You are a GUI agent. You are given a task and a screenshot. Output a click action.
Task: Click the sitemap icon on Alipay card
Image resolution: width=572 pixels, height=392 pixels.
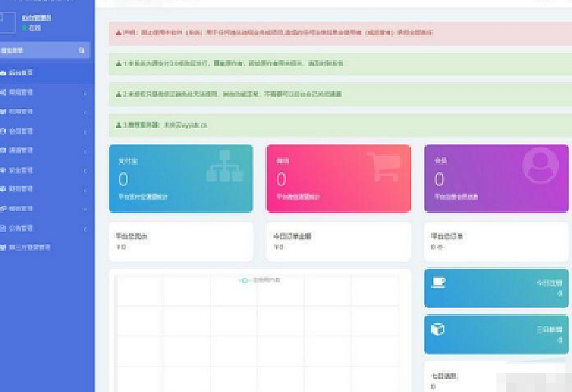(224, 166)
